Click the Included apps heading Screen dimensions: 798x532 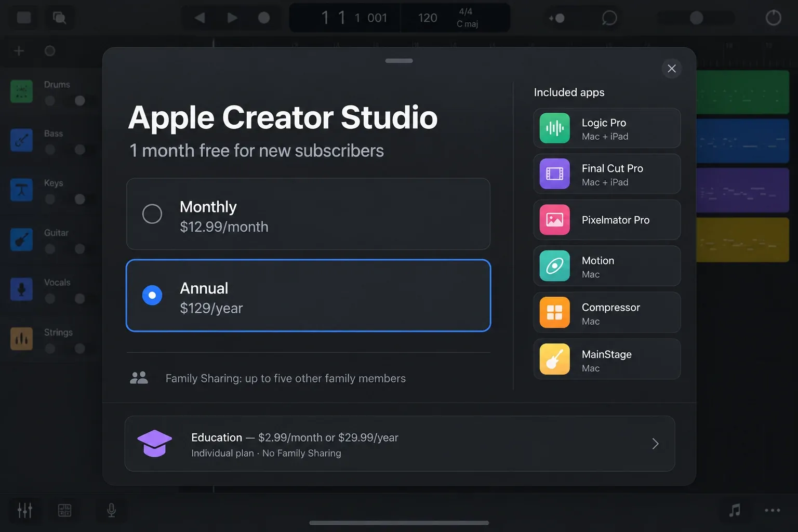[569, 92]
